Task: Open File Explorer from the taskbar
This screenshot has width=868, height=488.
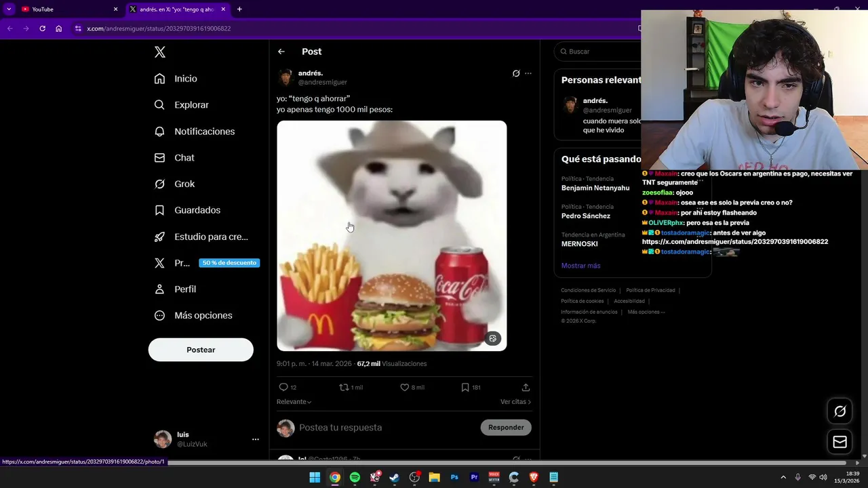Action: (x=434, y=477)
